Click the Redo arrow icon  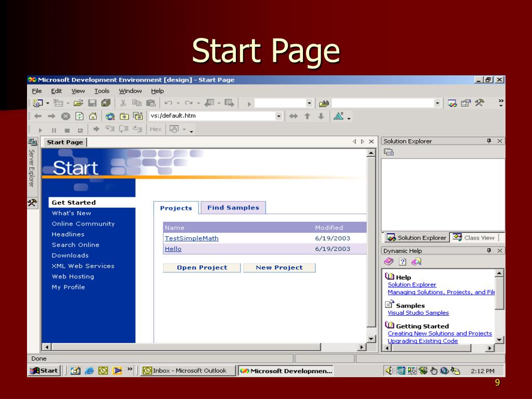click(189, 103)
